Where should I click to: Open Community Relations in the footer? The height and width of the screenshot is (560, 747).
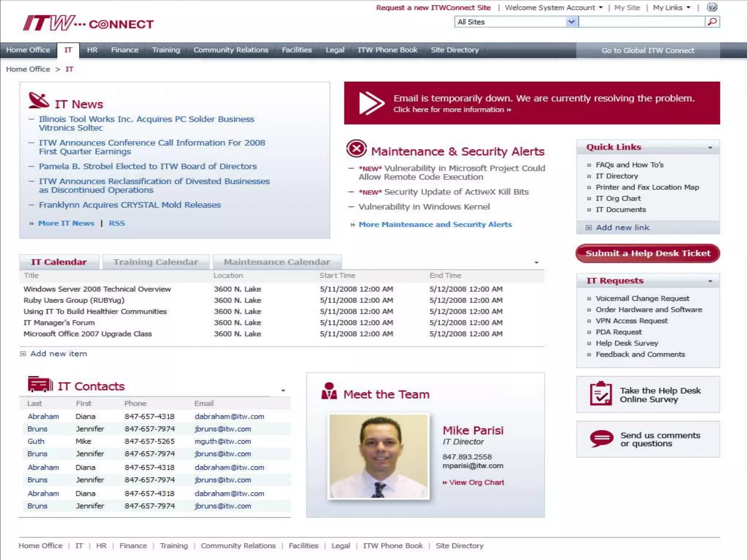[x=238, y=546]
